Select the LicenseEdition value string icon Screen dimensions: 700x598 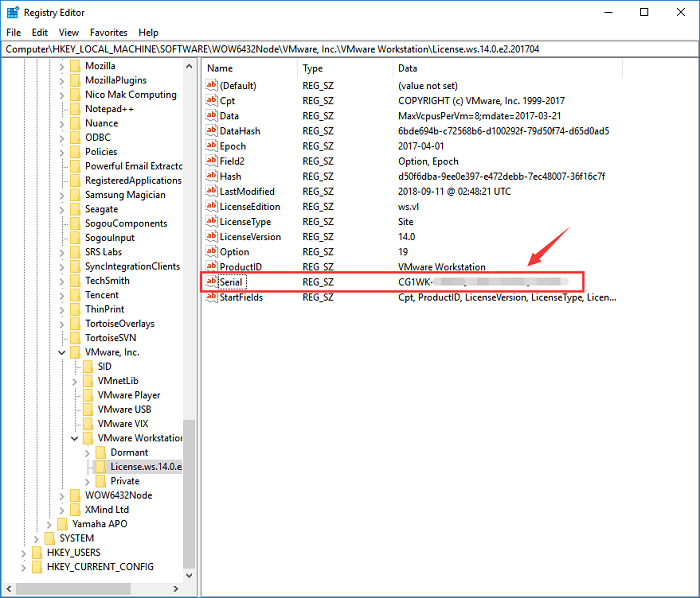212,206
